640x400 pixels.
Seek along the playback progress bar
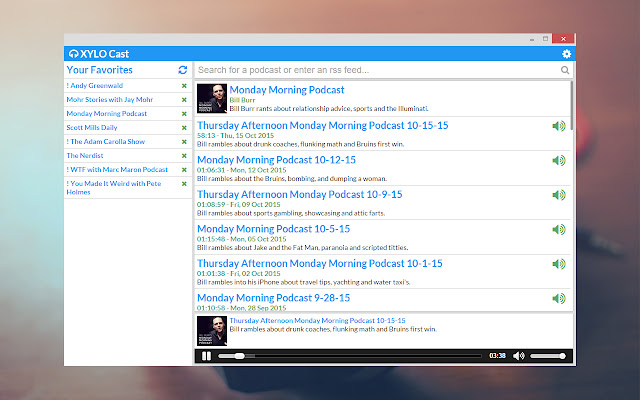click(x=349, y=356)
